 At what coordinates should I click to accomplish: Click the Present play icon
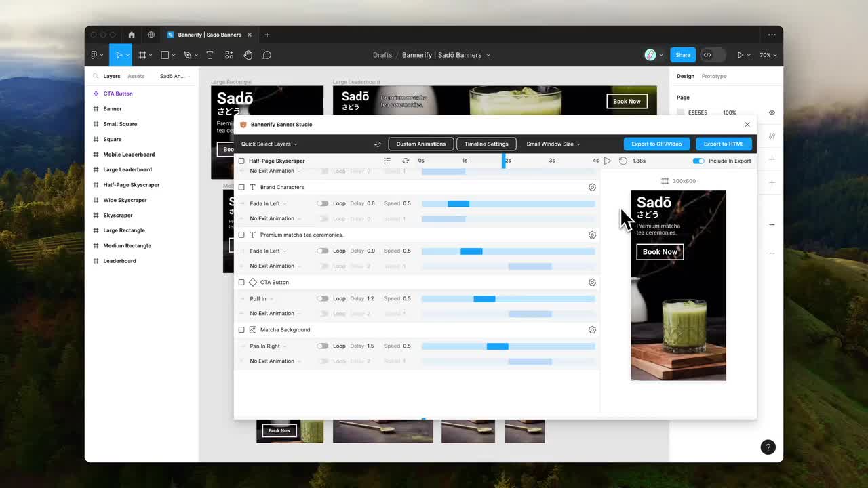click(x=740, y=55)
